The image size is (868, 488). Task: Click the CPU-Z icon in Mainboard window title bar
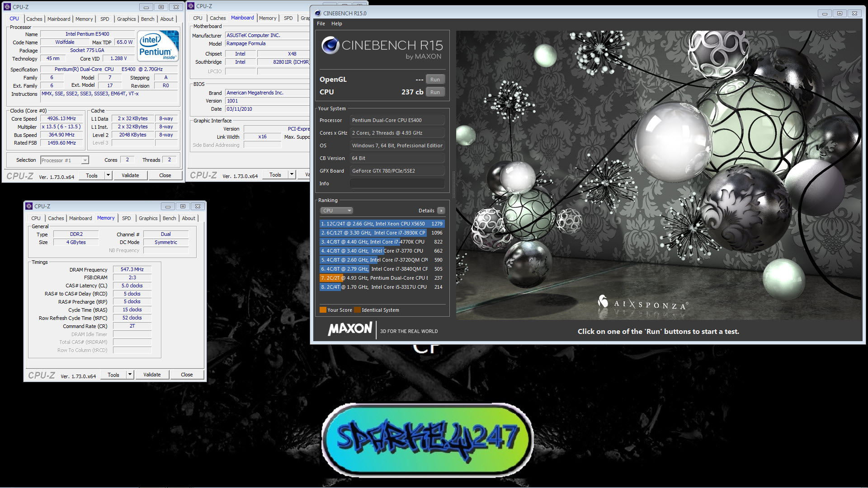(x=191, y=6)
